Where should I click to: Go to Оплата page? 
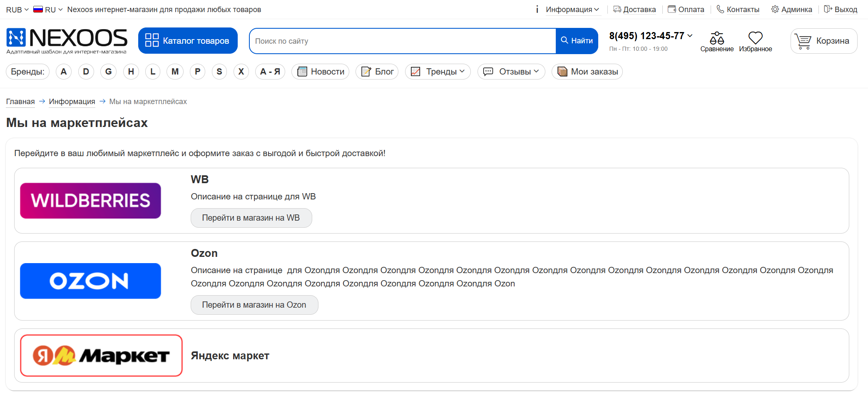click(686, 10)
